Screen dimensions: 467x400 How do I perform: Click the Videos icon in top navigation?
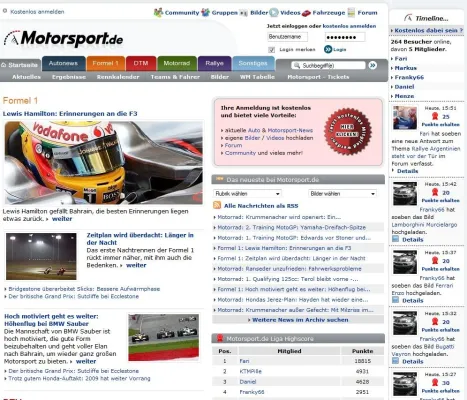click(x=274, y=12)
